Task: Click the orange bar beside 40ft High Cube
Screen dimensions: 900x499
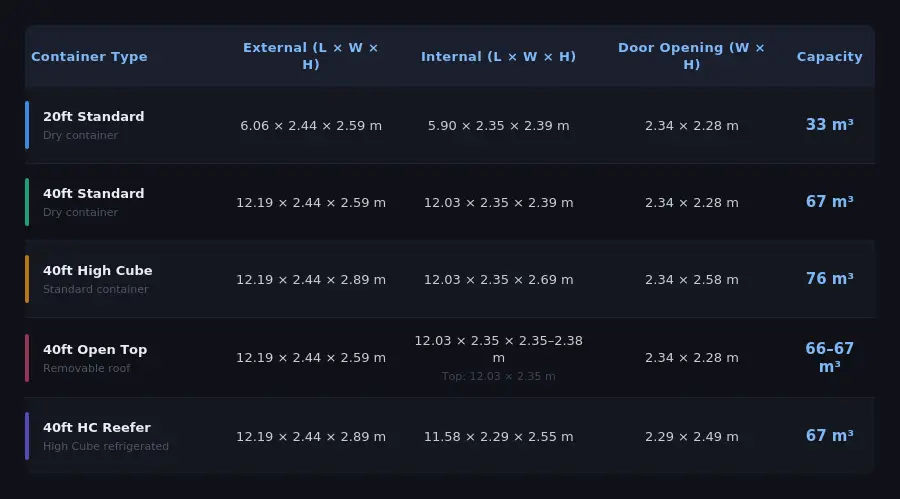Action: 27,279
